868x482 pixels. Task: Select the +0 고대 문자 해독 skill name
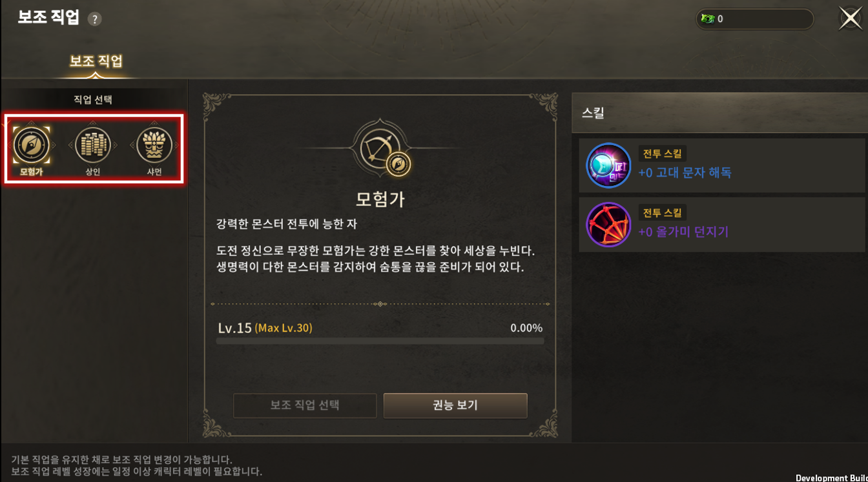pyautogui.click(x=685, y=173)
